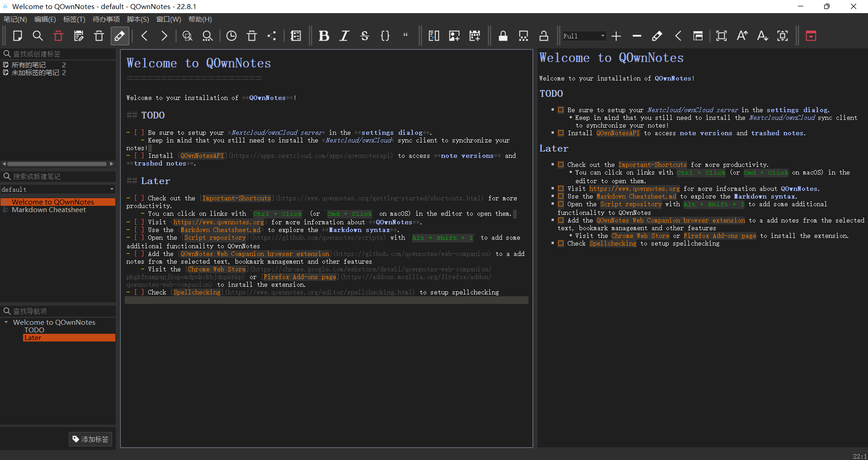Collapse 'Welcome to QOwnNotes' navigation tree node
The image size is (868, 460).
coord(6,322)
